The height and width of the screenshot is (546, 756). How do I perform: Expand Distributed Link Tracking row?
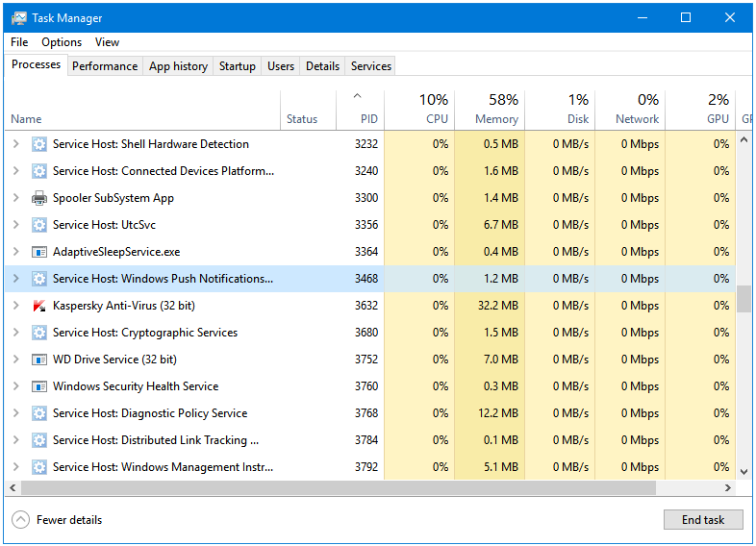click(x=16, y=440)
